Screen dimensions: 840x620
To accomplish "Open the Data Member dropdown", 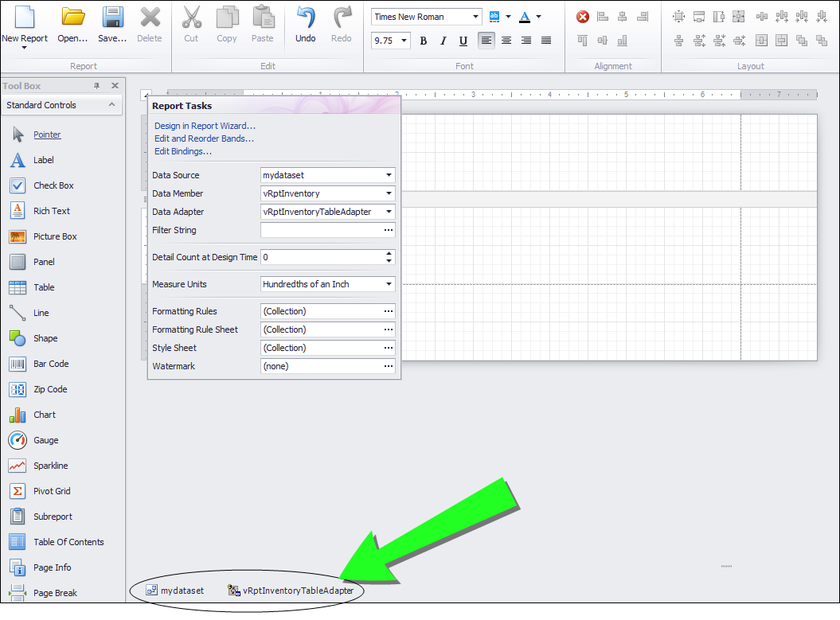I will [x=389, y=193].
